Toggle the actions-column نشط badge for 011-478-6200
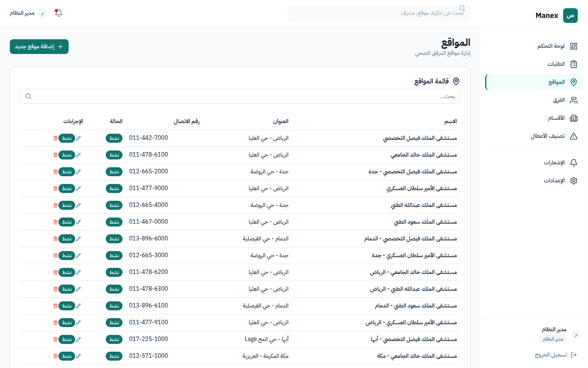Screen dimensions: 588x368 click(x=67, y=272)
